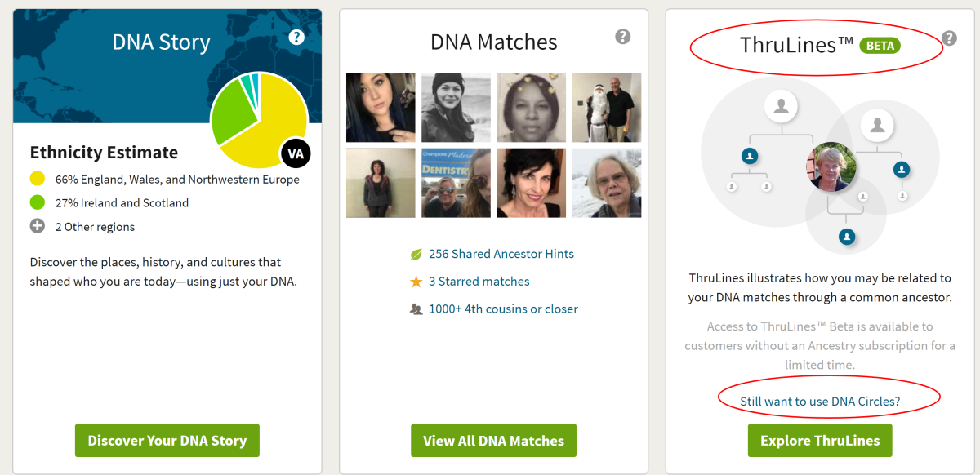The height and width of the screenshot is (475, 980).
Task: Expand the 2 Other regions entry
Action: (x=36, y=226)
